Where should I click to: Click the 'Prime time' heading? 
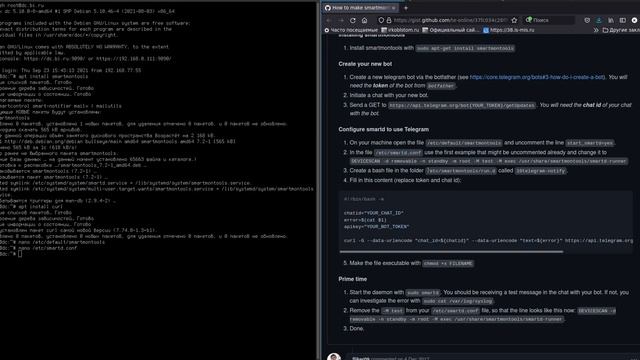click(x=353, y=279)
